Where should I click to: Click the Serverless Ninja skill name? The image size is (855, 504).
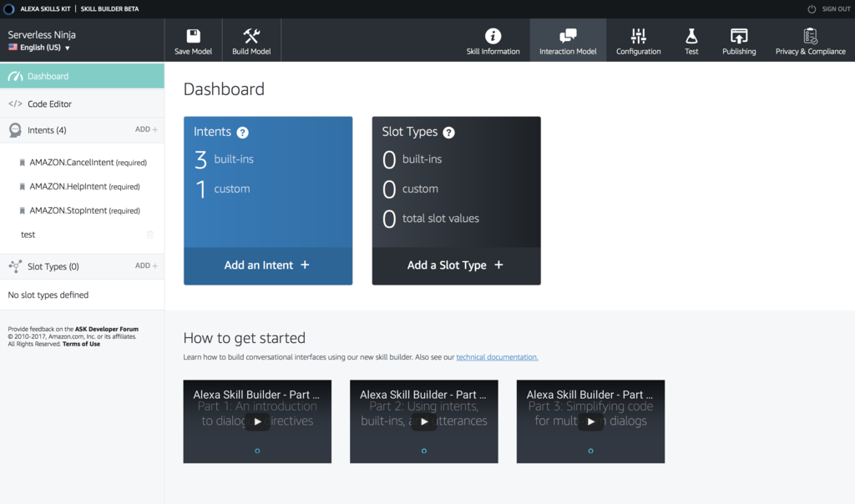click(x=42, y=34)
